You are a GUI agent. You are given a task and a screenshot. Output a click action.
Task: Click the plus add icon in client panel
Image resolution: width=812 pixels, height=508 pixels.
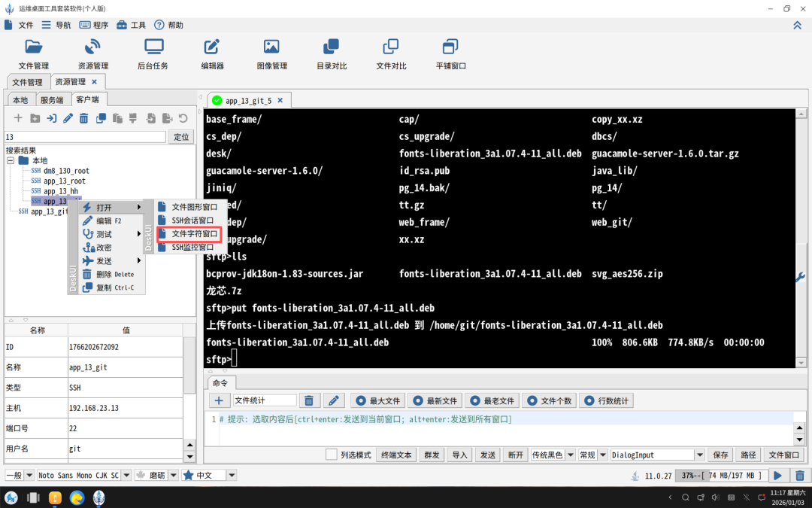(x=18, y=118)
